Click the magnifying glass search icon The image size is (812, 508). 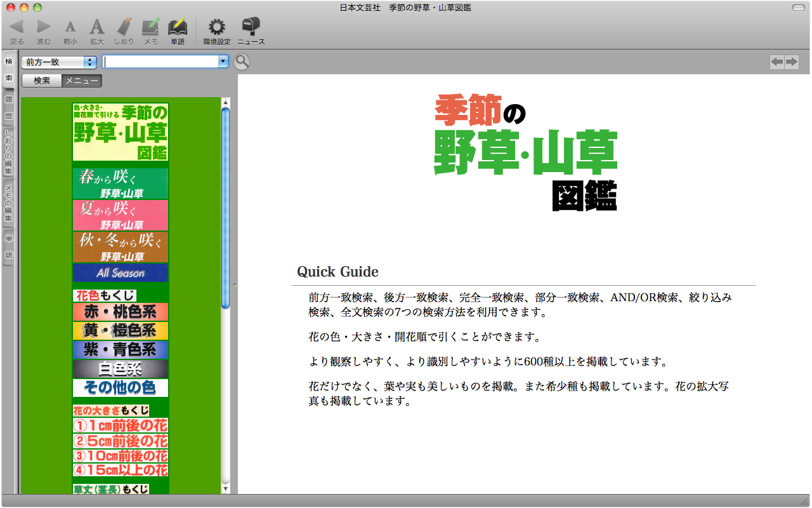[x=242, y=62]
